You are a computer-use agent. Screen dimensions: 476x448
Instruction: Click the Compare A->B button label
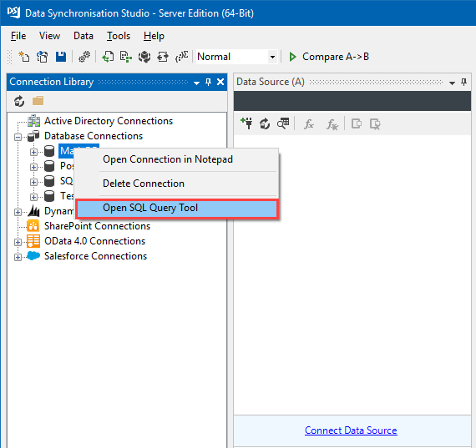coord(336,57)
